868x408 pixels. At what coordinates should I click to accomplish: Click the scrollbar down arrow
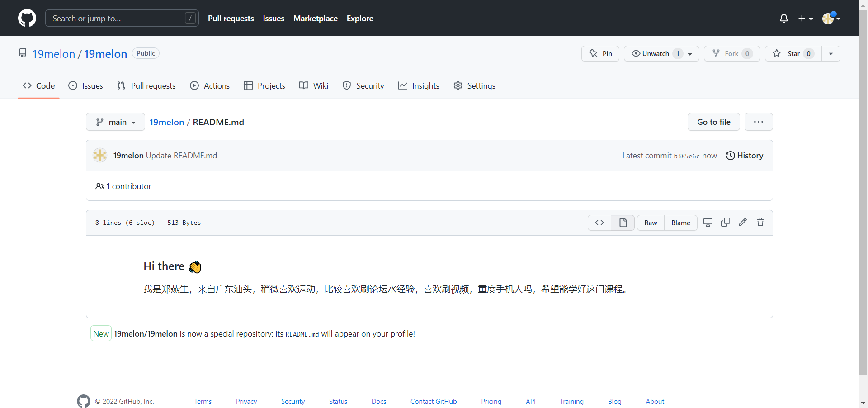pyautogui.click(x=863, y=403)
